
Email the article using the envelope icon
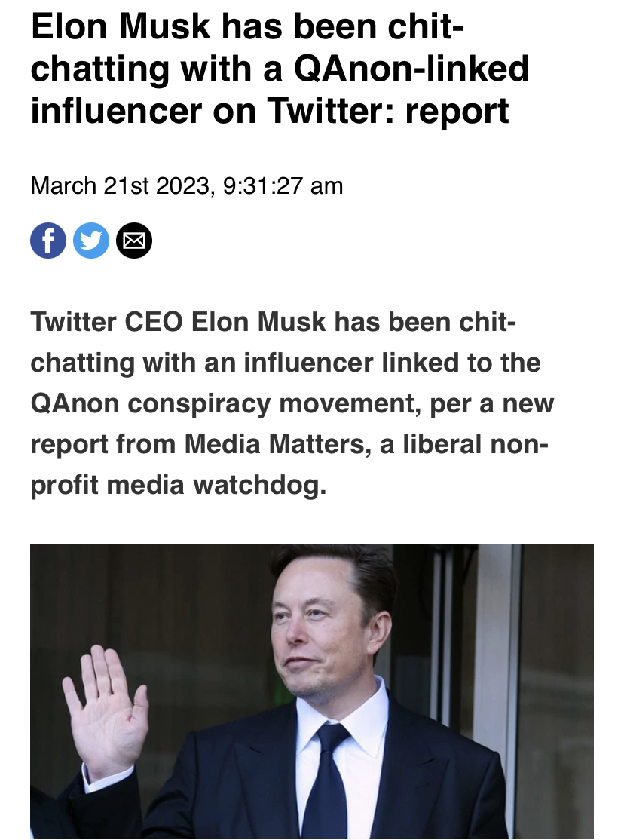coord(134,241)
